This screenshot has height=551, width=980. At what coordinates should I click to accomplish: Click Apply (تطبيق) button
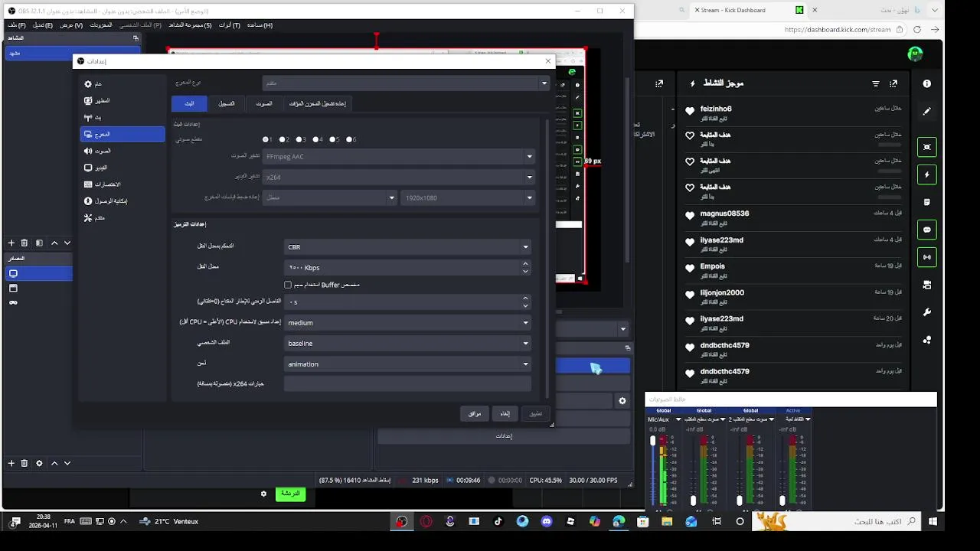pyautogui.click(x=536, y=413)
